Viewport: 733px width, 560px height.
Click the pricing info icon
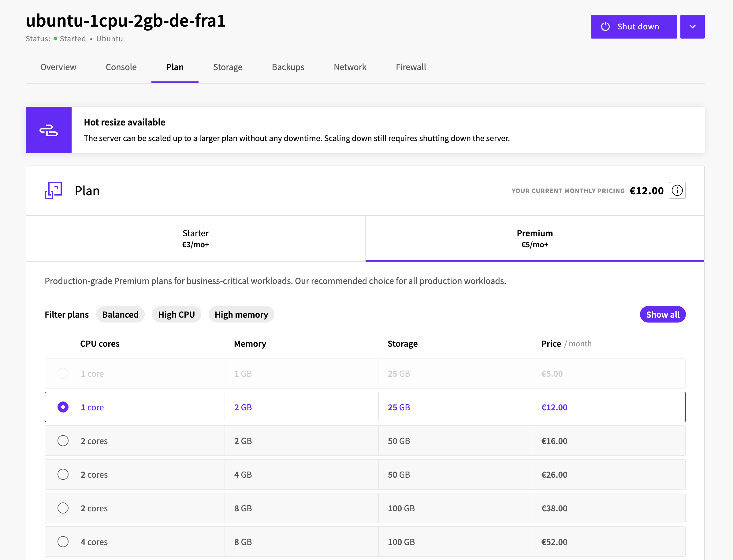pyautogui.click(x=677, y=190)
